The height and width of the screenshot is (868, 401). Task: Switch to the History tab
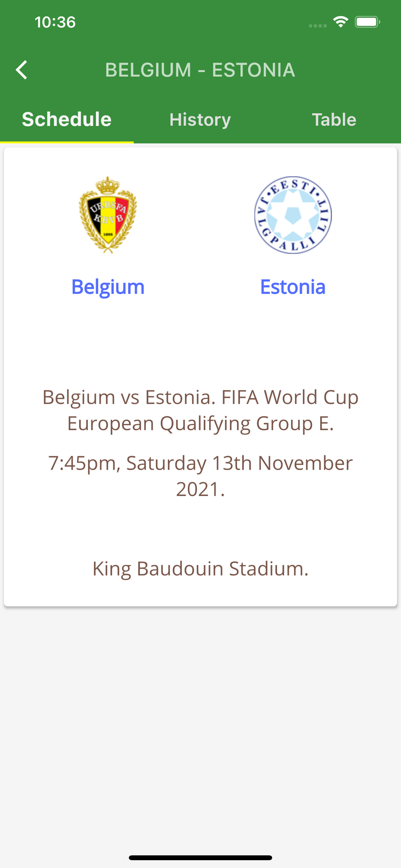200,119
